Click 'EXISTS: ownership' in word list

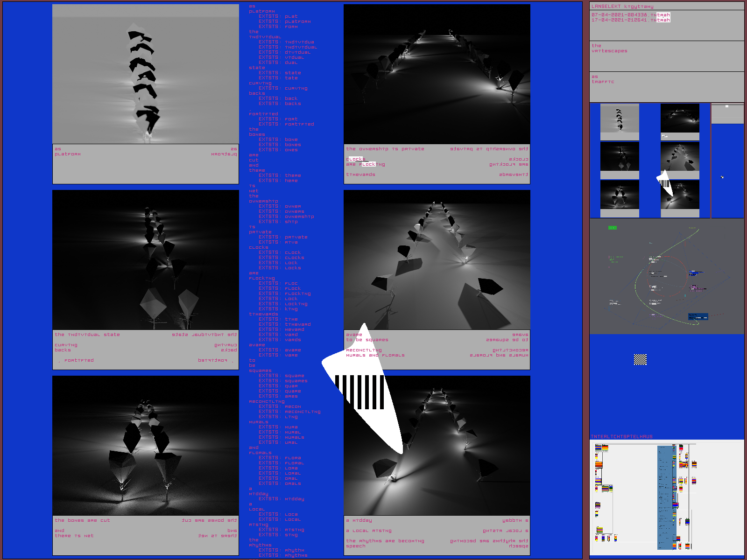click(x=286, y=217)
